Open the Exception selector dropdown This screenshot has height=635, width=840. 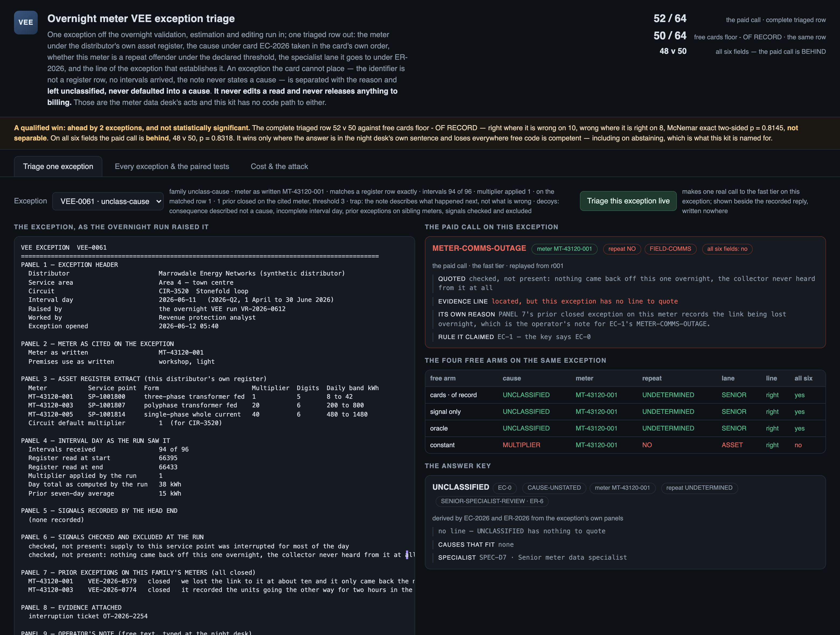click(108, 201)
